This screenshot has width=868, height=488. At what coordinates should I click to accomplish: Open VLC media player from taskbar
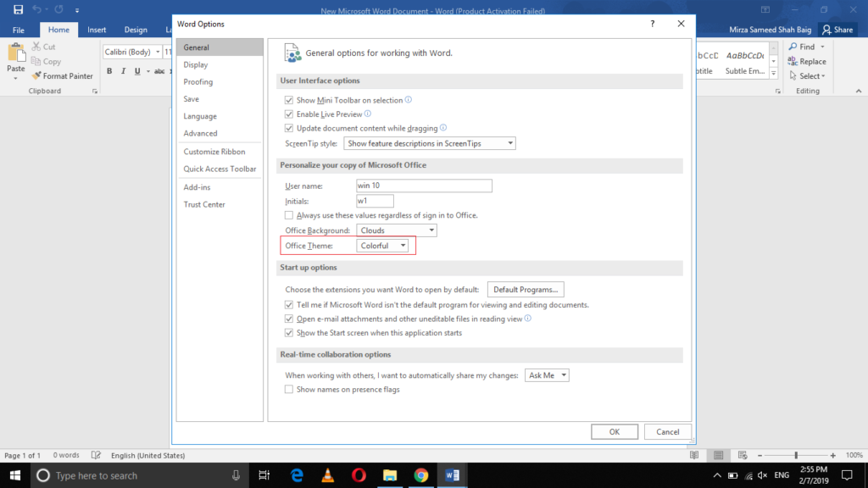point(328,475)
